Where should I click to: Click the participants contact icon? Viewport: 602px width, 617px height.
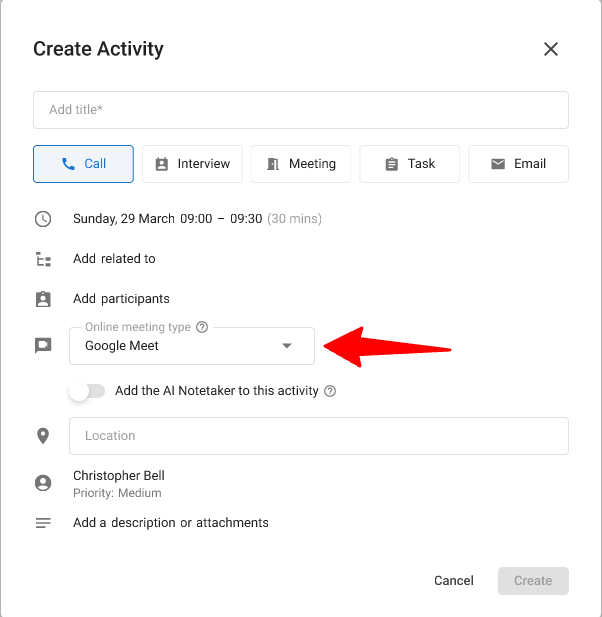[43, 299]
